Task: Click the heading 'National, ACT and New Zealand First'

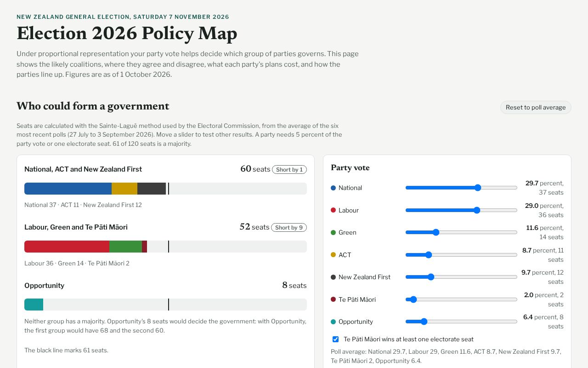Action: 83,169
